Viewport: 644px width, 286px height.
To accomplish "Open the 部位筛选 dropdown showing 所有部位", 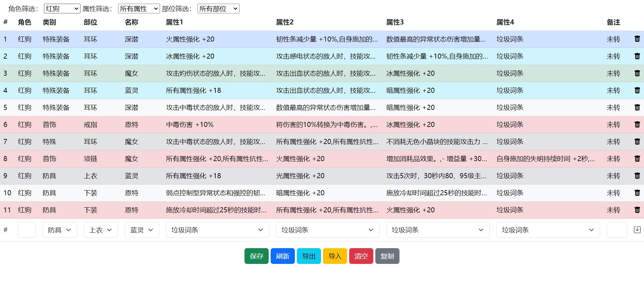I will [218, 9].
